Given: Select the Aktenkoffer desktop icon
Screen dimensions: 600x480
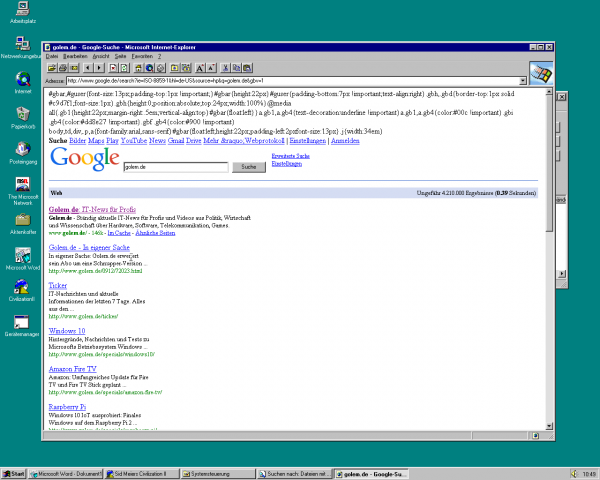Looking at the screenshot, I should (x=23, y=224).
